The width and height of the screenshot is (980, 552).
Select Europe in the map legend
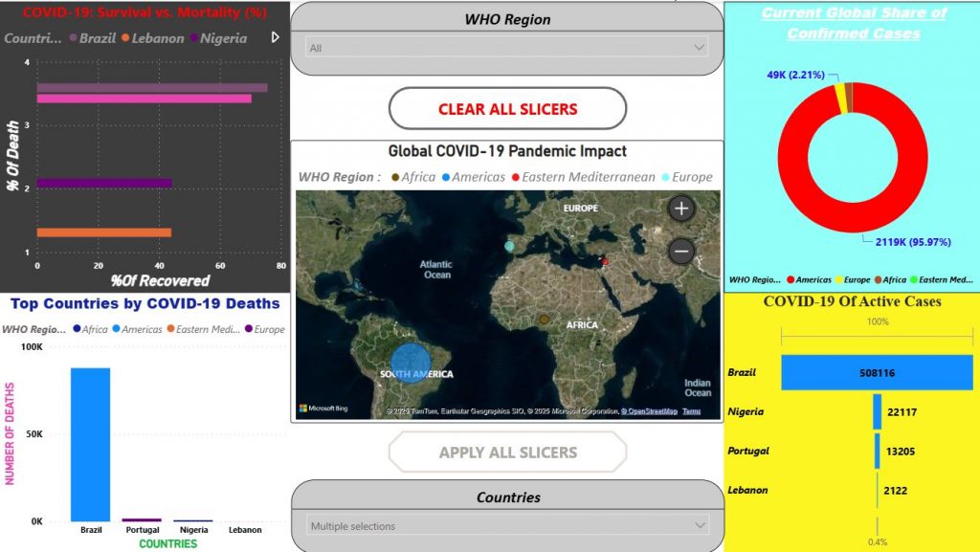pyautogui.click(x=687, y=177)
